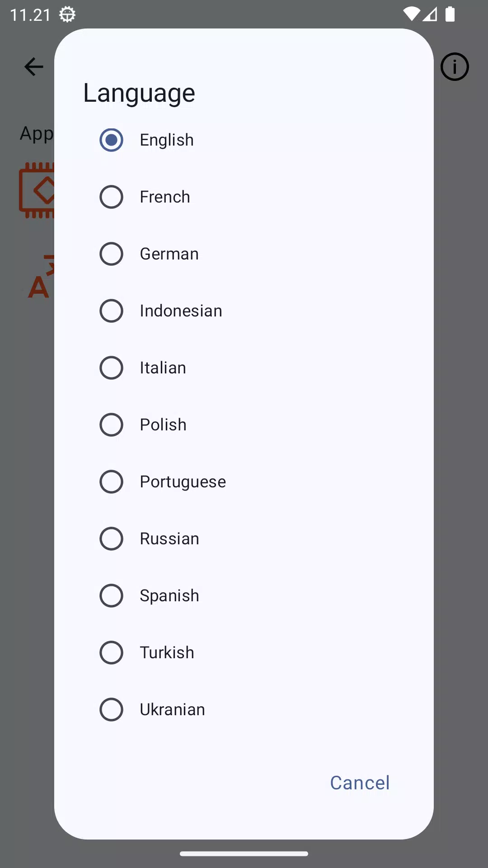The height and width of the screenshot is (868, 488).
Task: Dismiss dialog with Cancel button
Action: 360,783
